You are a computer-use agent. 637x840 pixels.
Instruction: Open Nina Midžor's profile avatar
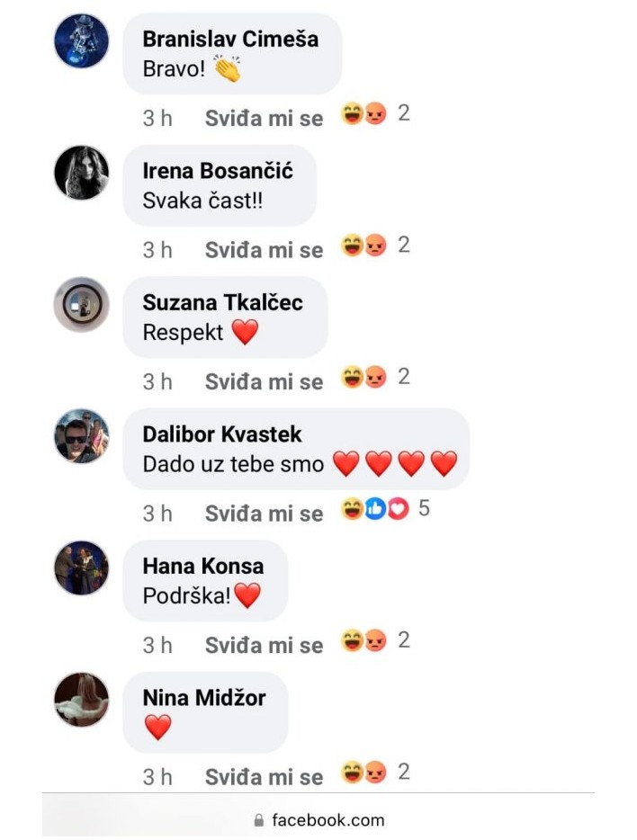82,700
